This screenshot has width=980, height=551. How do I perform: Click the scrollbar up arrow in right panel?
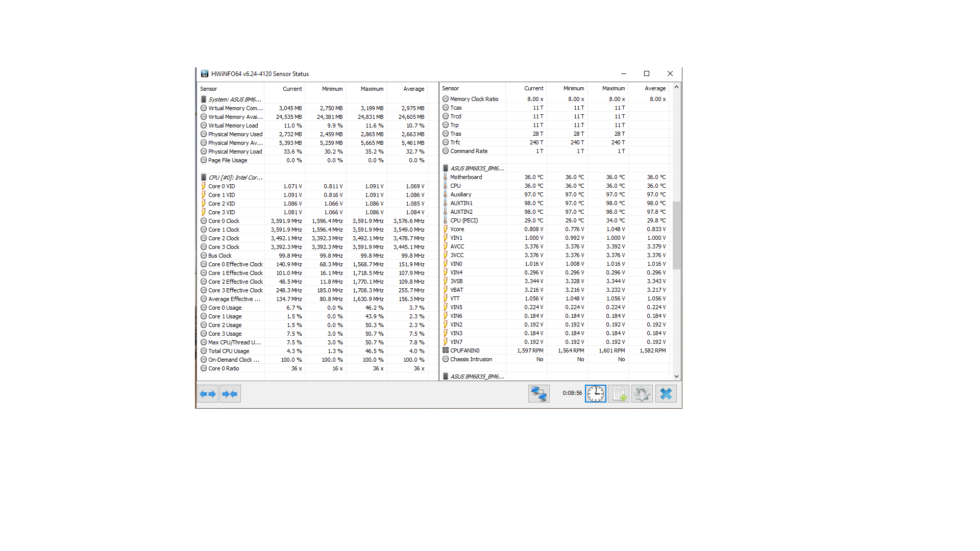(676, 87)
